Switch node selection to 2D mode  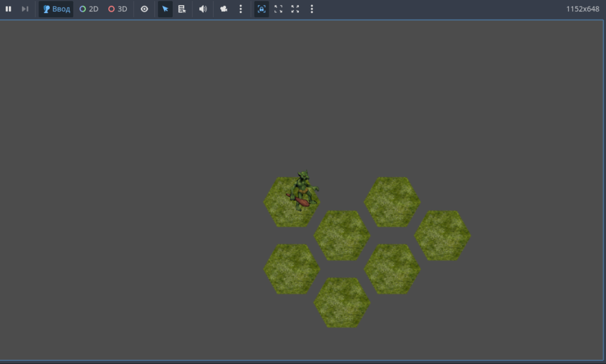(x=89, y=9)
